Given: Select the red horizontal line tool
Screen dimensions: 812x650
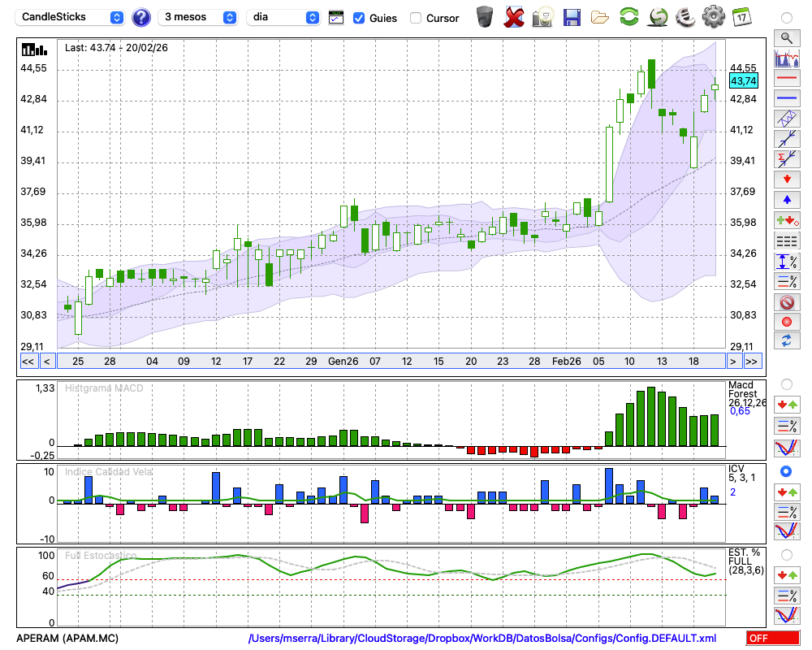Looking at the screenshot, I should tap(786, 79).
